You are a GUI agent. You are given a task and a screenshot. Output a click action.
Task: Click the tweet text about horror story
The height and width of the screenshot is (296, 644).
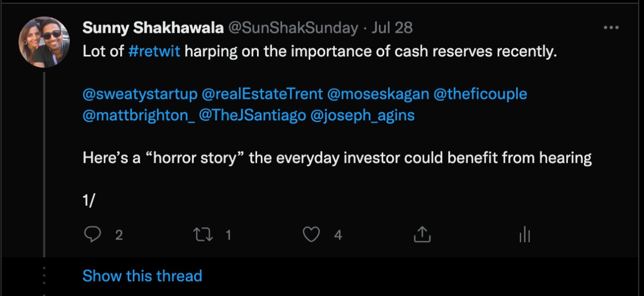[337, 158]
